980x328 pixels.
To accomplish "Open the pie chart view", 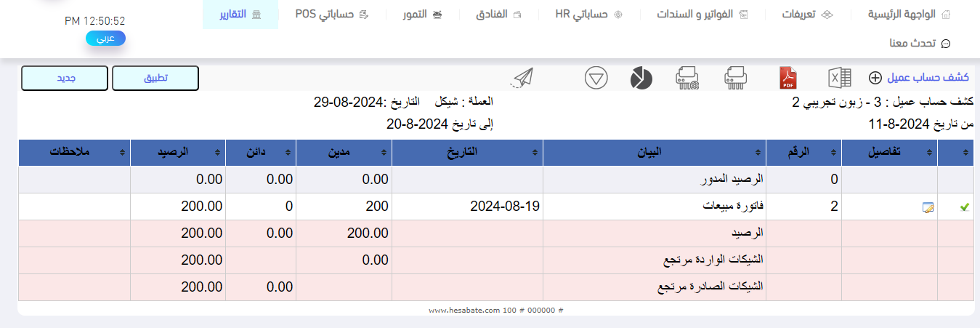I will click(x=641, y=77).
